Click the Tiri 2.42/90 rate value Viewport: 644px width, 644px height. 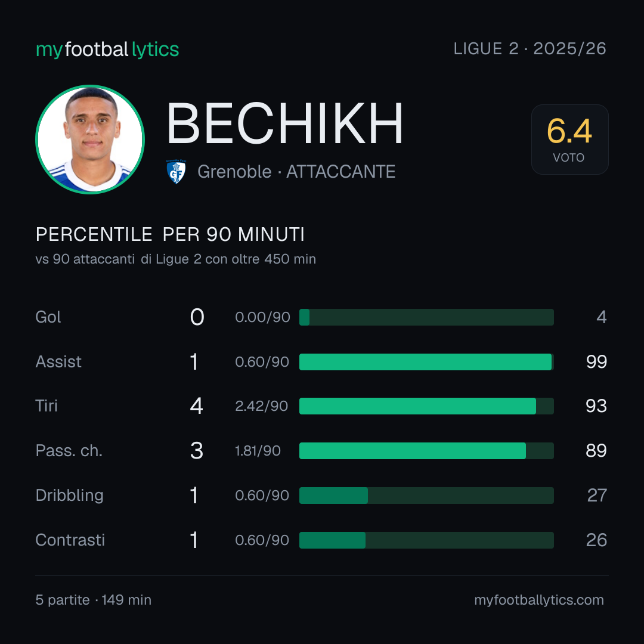pyautogui.click(x=261, y=406)
